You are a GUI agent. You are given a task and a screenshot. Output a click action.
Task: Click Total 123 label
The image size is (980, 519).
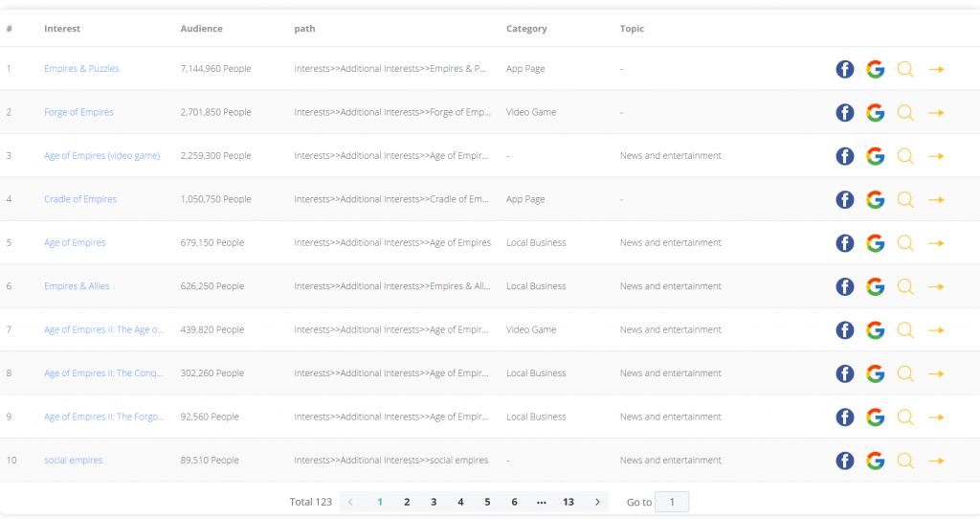pyautogui.click(x=311, y=502)
